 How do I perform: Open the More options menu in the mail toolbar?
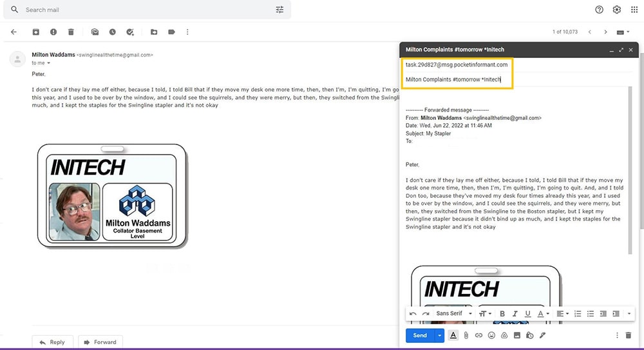187,32
